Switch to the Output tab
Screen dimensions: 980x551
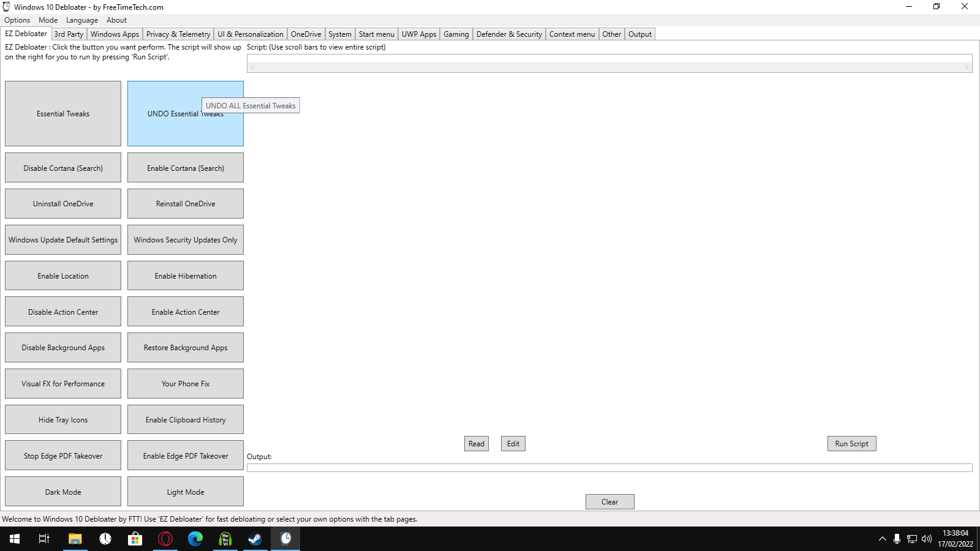coord(640,34)
